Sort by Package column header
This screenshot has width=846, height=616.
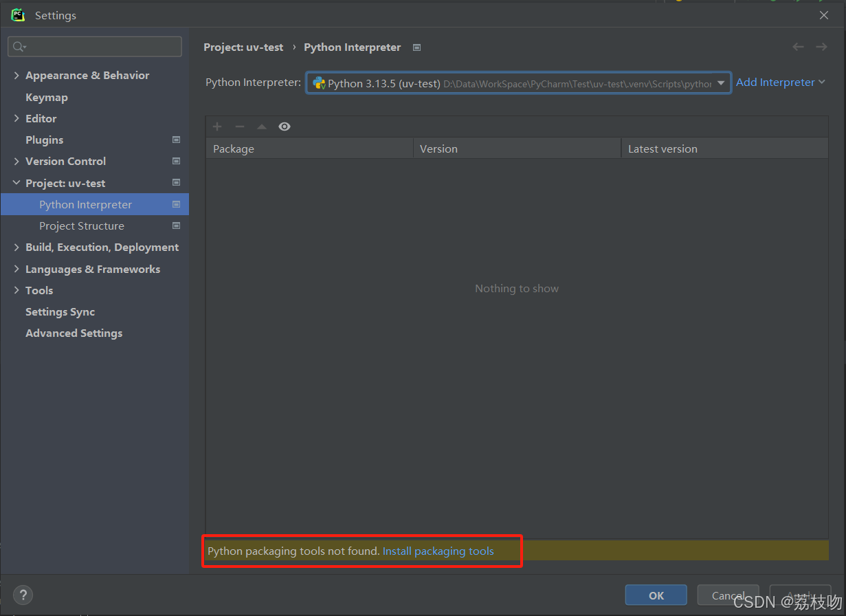tap(309, 148)
